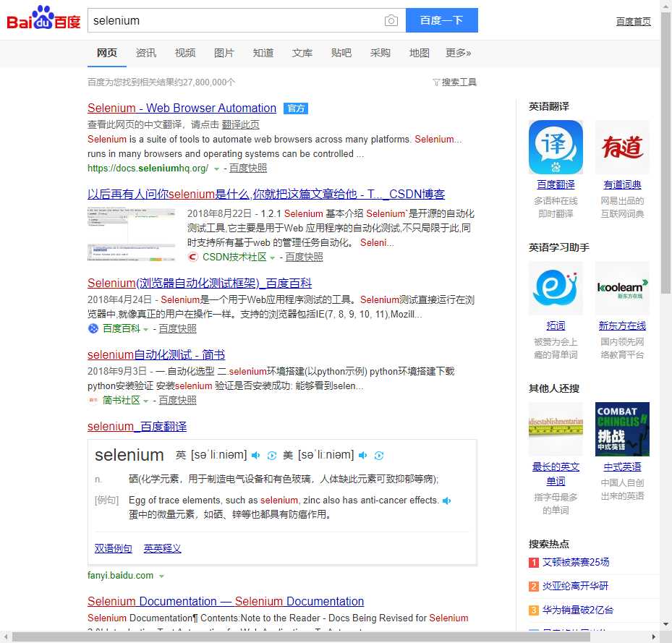Expand dropdown arrow next to 百度百科 source
The image size is (672, 643).
tap(145, 329)
